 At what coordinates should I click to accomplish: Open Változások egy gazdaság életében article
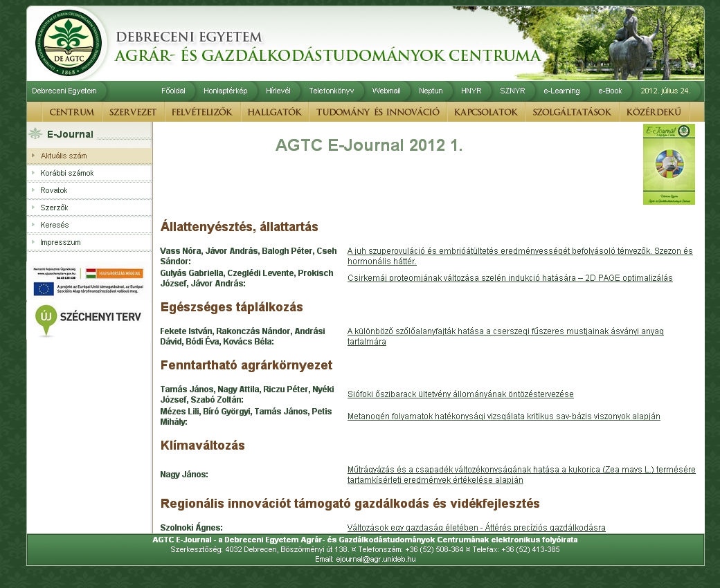click(476, 527)
